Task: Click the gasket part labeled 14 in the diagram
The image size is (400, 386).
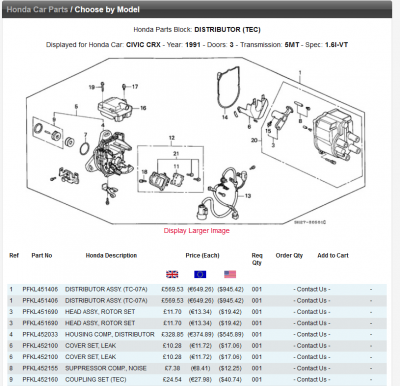Action: click(x=227, y=87)
